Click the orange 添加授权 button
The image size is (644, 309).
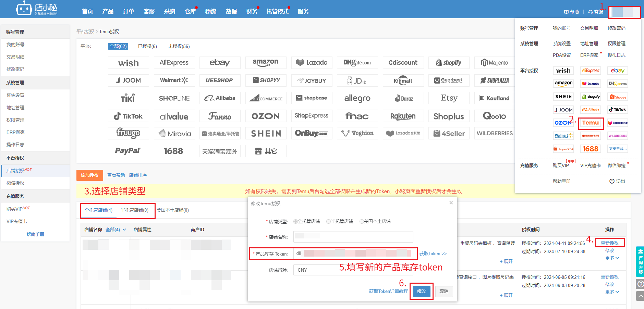coord(89,175)
